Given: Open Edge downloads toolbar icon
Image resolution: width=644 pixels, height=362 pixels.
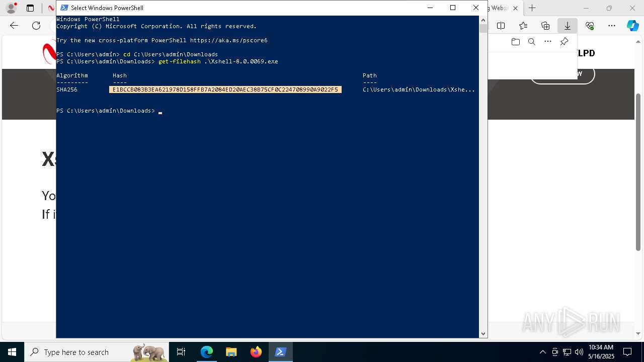Looking at the screenshot, I should [x=568, y=26].
